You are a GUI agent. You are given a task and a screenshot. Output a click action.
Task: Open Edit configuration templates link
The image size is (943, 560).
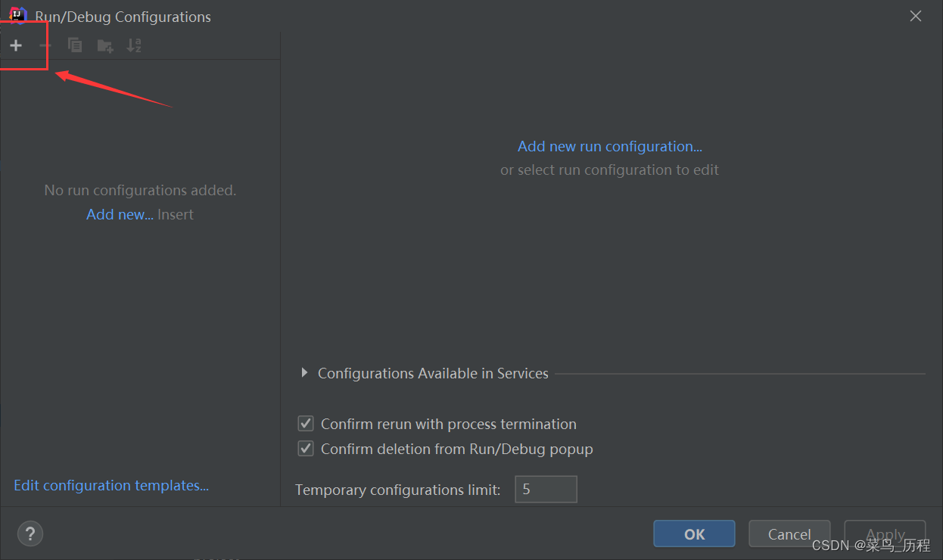pos(111,485)
